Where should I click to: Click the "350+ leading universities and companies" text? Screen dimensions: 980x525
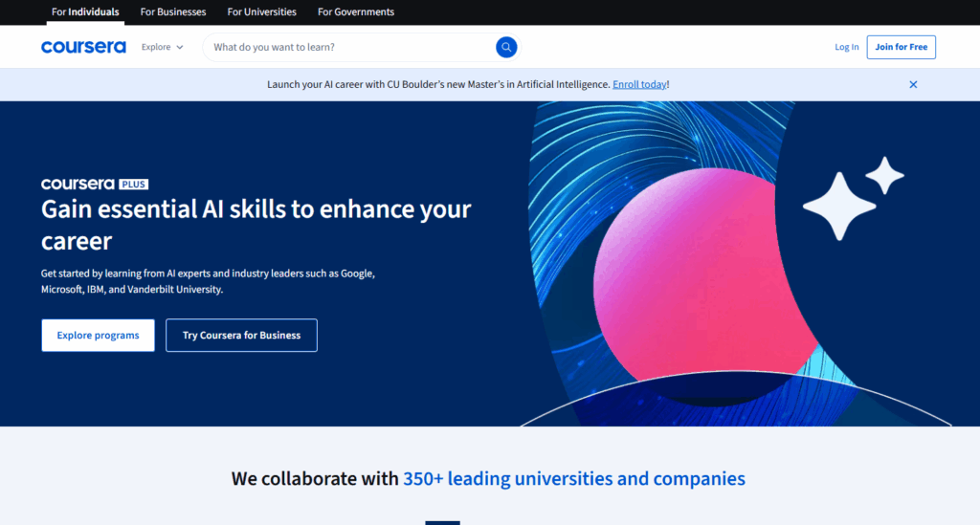pos(573,478)
